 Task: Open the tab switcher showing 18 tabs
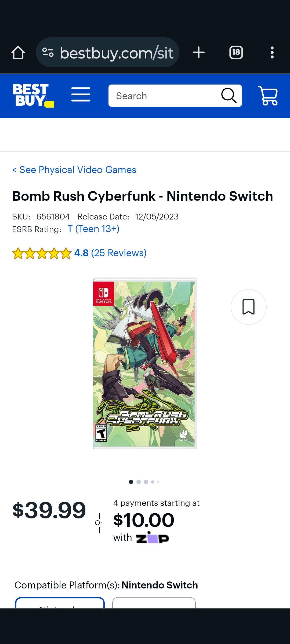[236, 53]
